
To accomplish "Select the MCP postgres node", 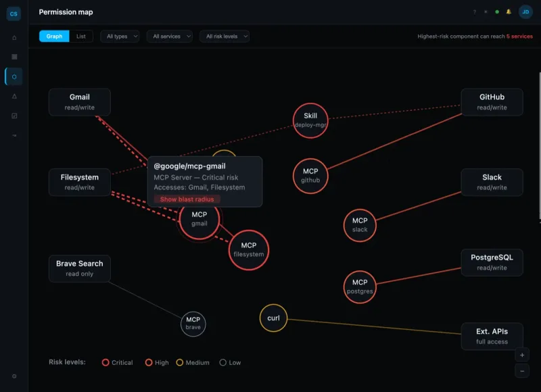I will pos(360,287).
